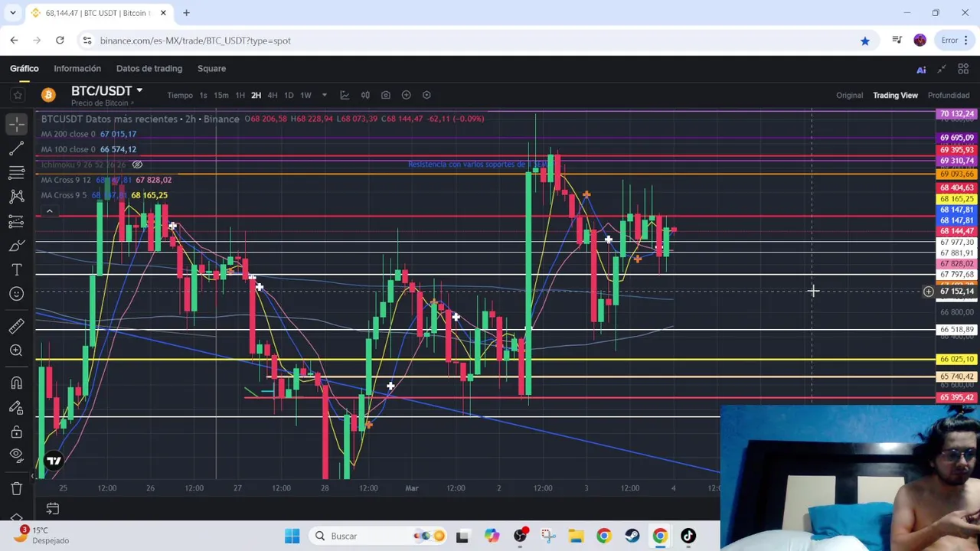
Task: Expand the BTC/USDT pair dropdown
Action: pos(139,91)
